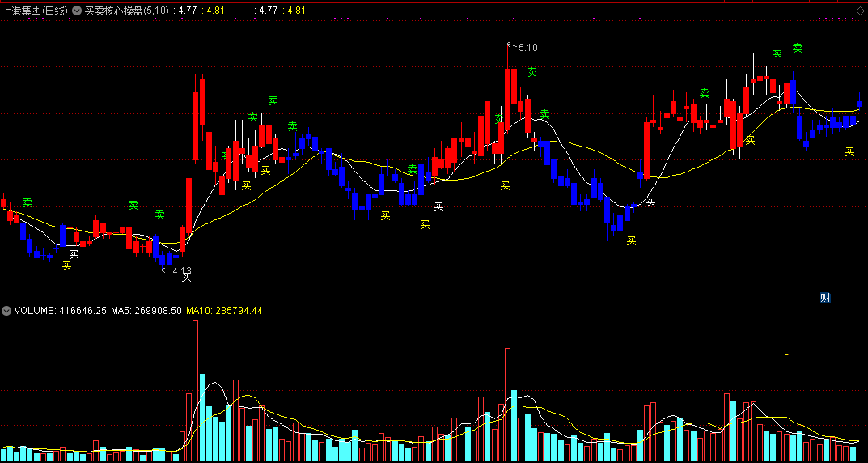Click the 4.13 low price label
The width and height of the screenshot is (868, 463).
pos(182,271)
